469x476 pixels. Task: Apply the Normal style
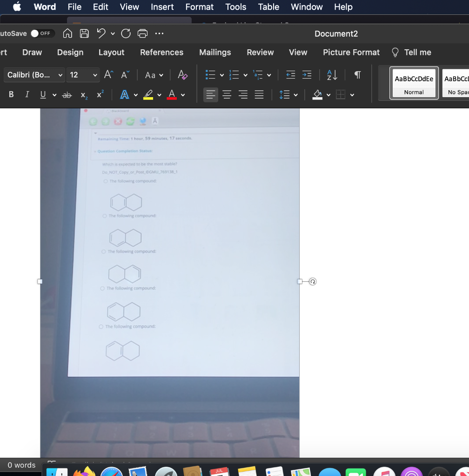point(414,84)
